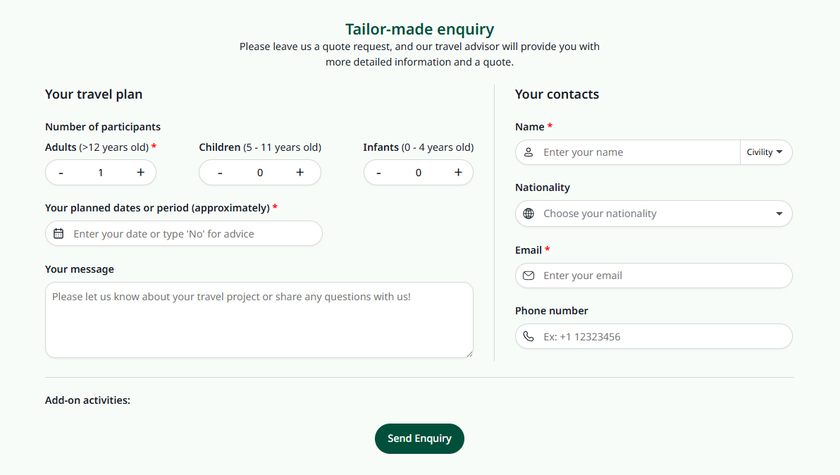
Task: Open the Civility dropdown
Action: [766, 153]
